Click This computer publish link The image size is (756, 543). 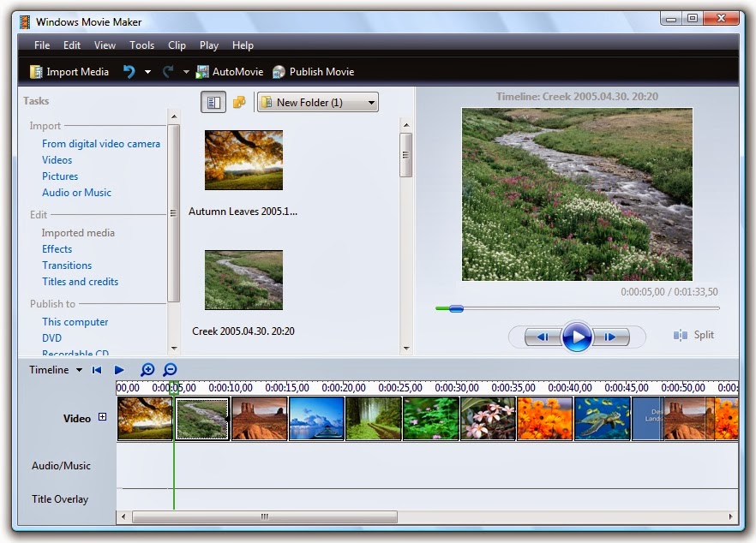point(75,322)
